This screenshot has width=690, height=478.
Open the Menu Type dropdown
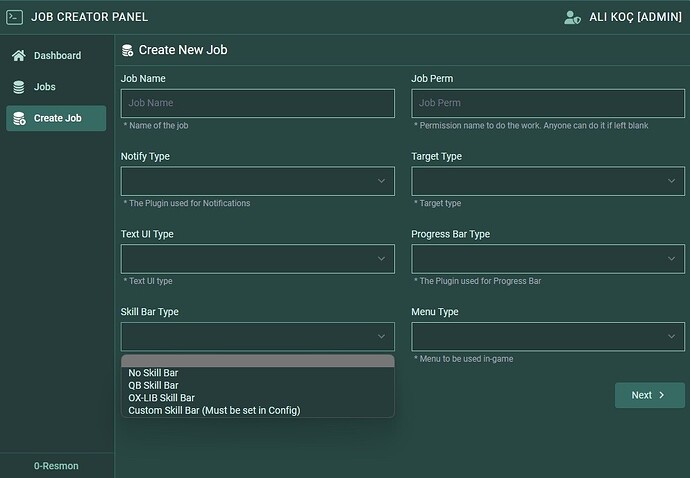tap(548, 337)
